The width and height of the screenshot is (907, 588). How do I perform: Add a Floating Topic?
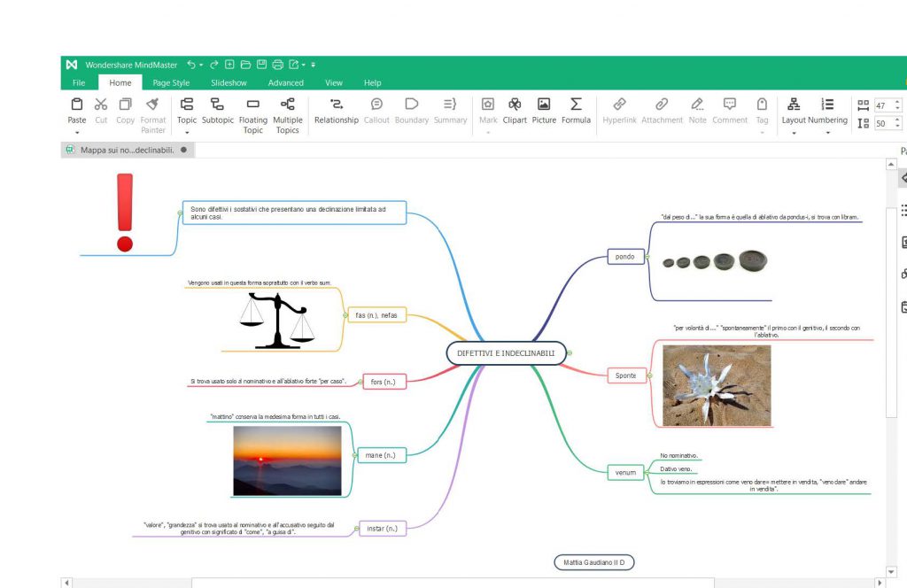click(253, 110)
